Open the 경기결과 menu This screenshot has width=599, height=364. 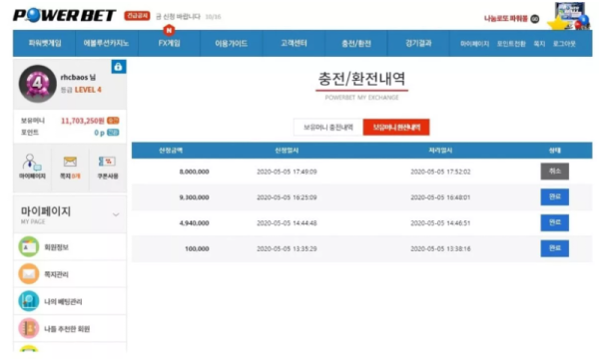tap(418, 43)
